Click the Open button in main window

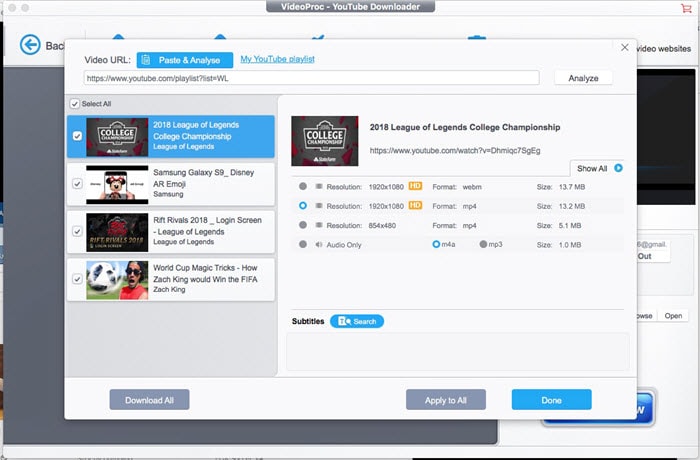(673, 316)
